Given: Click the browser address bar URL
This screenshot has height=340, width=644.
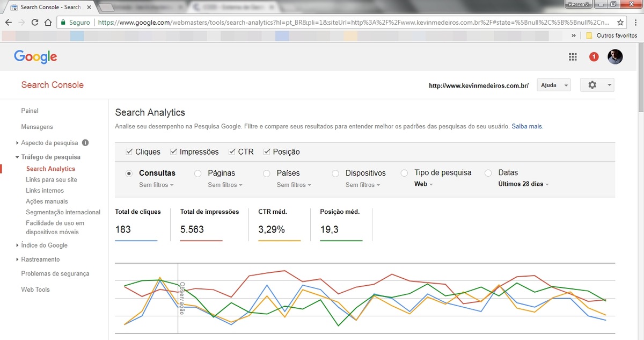Looking at the screenshot, I should click(x=354, y=23).
